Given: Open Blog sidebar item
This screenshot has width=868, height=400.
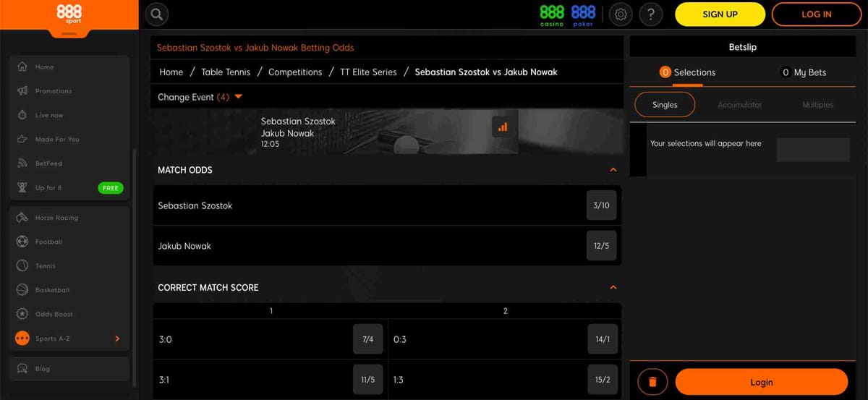Looking at the screenshot, I should click(x=69, y=369).
